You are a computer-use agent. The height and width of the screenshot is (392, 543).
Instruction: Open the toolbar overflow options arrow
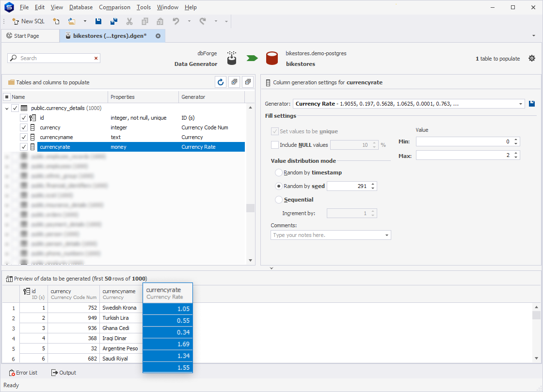226,21
